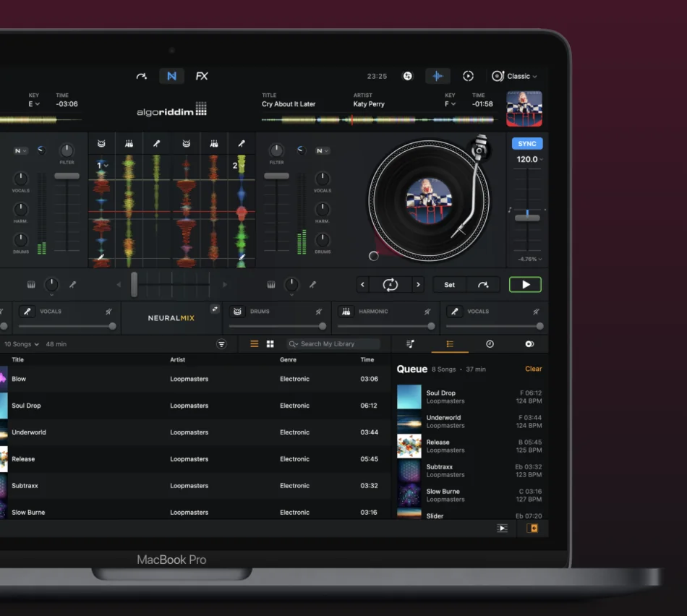Search My Library input field
Screen dimensions: 687x616
333,344
